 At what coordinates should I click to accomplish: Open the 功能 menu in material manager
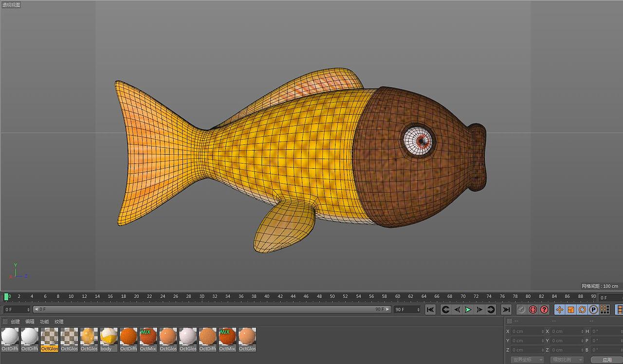(x=45, y=322)
